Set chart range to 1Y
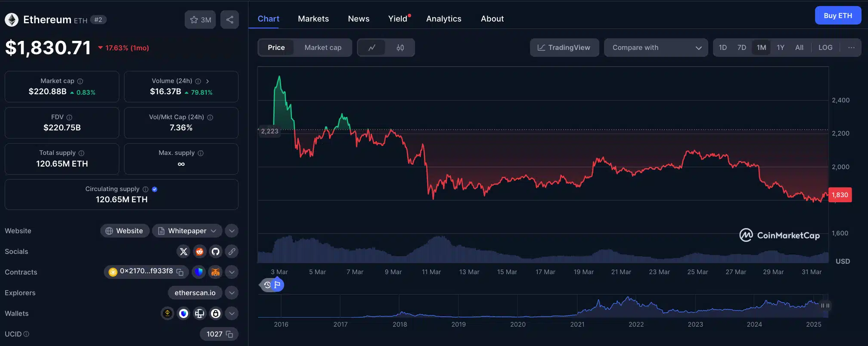 (781, 48)
